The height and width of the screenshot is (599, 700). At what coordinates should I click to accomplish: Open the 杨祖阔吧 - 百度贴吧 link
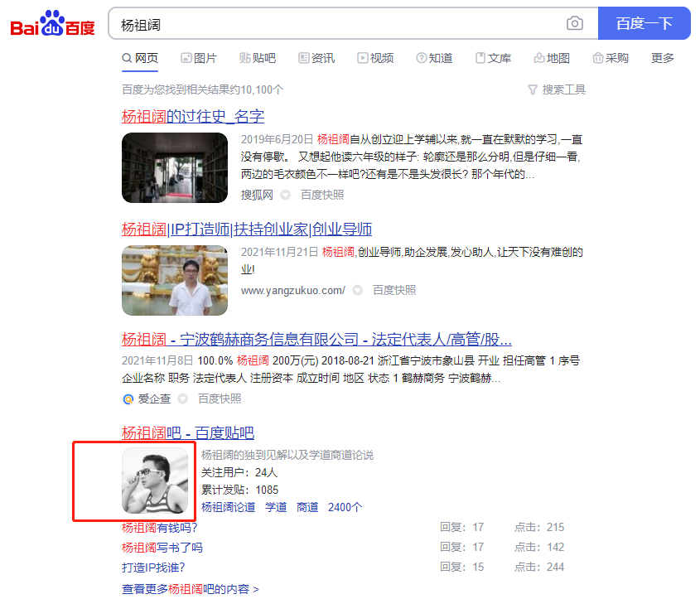(x=187, y=432)
